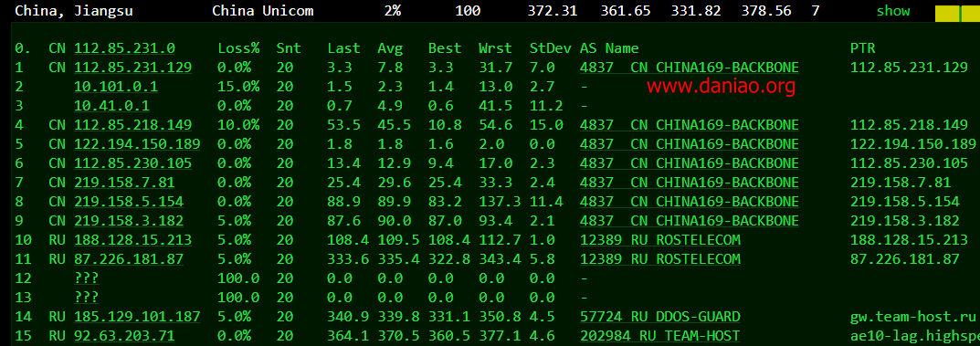Click AS link 12389 RU ROSTELECOM at hop 10

coord(660,240)
